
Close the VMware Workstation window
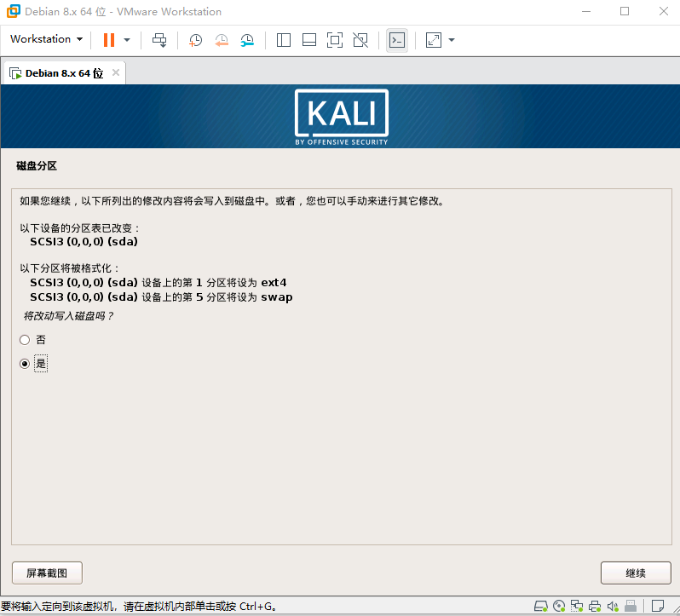coord(664,11)
